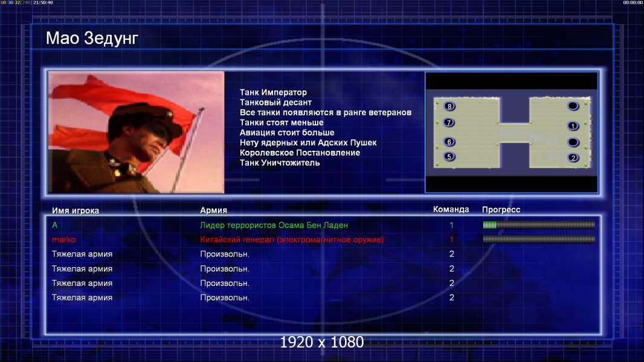Click start position 7 on the map
The width and height of the screenshot is (644, 362).
pos(449,122)
